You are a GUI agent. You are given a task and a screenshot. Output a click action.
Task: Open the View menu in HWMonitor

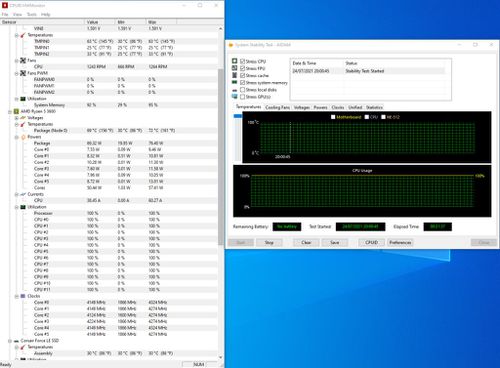[17, 14]
